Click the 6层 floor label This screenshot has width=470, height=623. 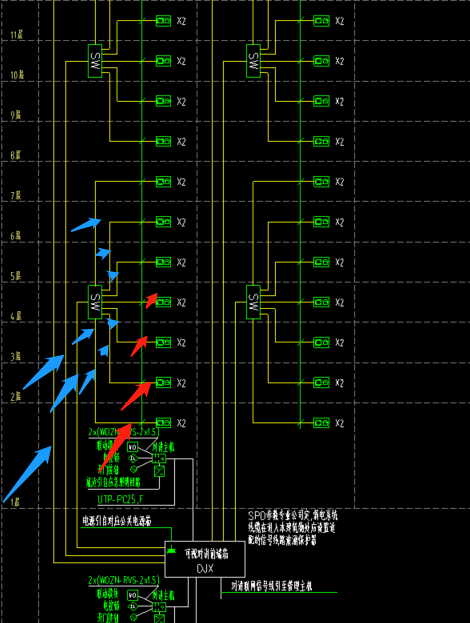[x=15, y=236]
